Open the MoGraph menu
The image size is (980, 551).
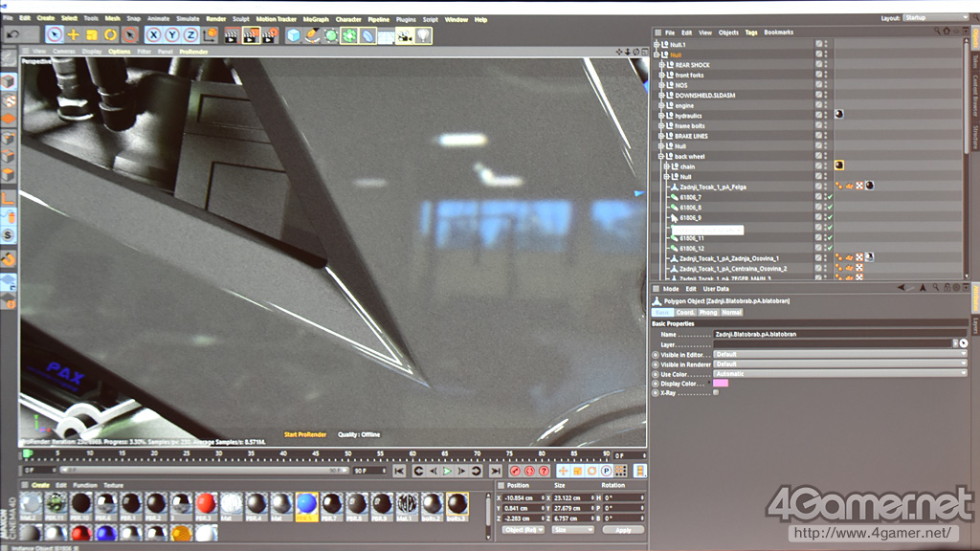tap(316, 19)
